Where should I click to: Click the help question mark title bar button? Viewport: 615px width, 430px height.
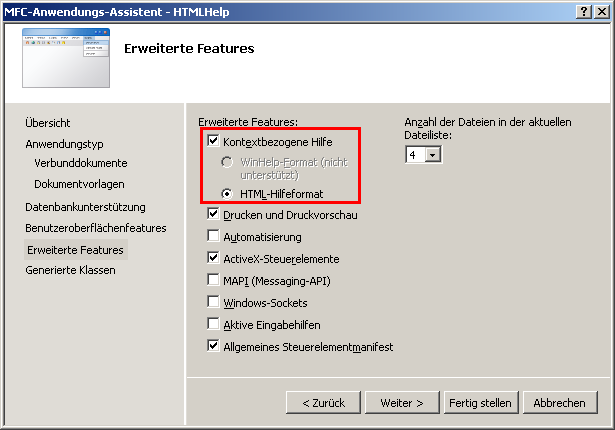coord(584,12)
